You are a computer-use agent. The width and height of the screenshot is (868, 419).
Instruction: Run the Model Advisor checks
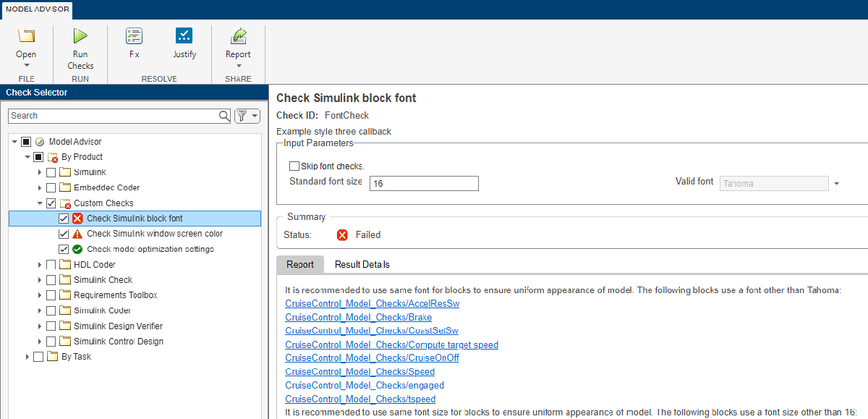pos(80,36)
